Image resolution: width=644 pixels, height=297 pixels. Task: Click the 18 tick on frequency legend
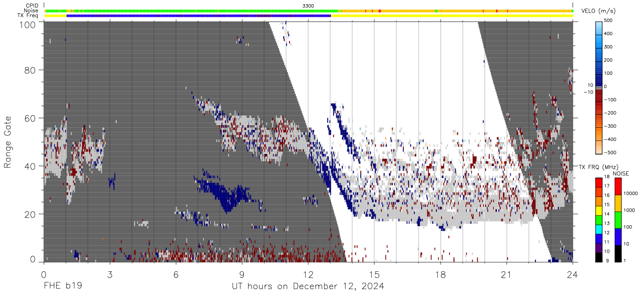point(607,177)
